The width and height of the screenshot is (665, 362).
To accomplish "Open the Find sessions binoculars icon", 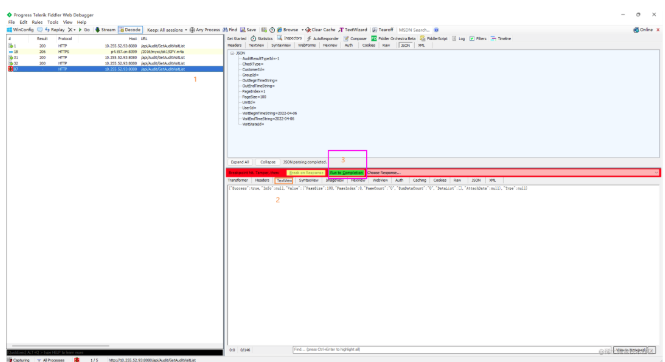I will click(x=225, y=30).
